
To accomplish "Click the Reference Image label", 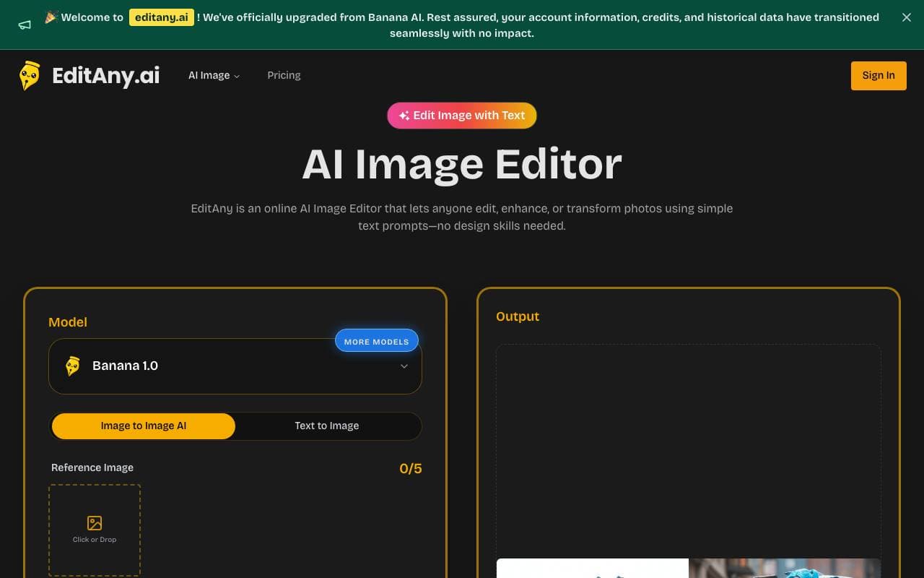I will point(92,467).
